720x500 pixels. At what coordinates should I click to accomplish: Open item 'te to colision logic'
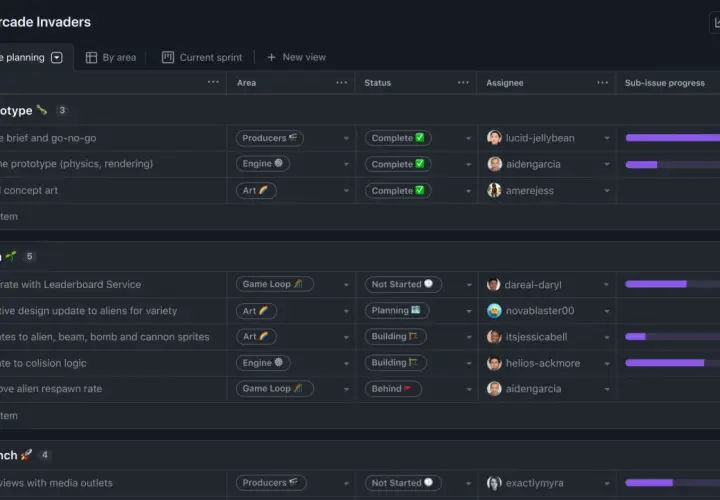pyautogui.click(x=43, y=363)
